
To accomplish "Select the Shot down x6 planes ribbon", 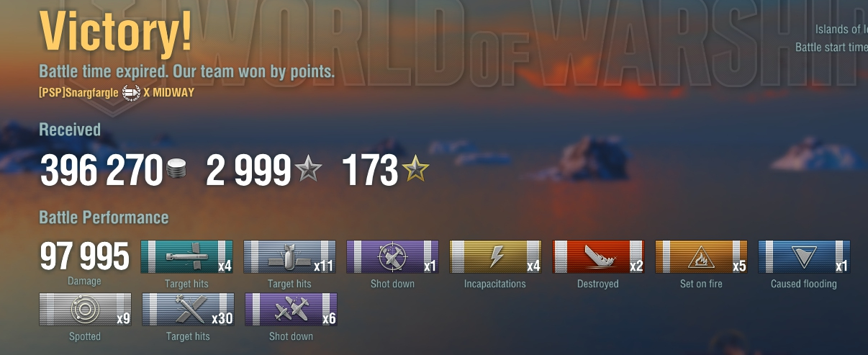I will coord(290,310).
